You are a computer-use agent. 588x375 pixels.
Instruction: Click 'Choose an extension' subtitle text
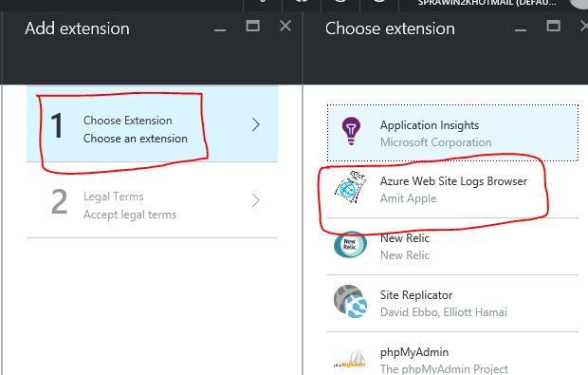(136, 139)
